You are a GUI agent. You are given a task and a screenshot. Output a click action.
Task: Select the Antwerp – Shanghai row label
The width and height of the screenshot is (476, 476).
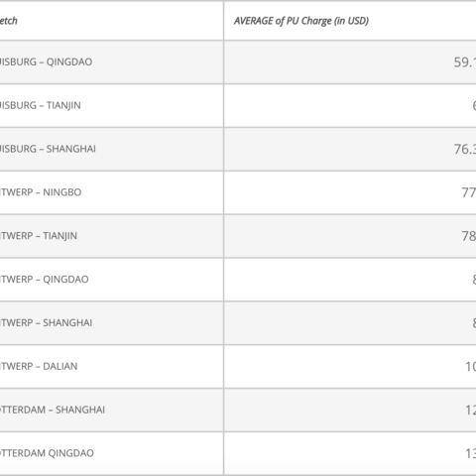pos(46,323)
